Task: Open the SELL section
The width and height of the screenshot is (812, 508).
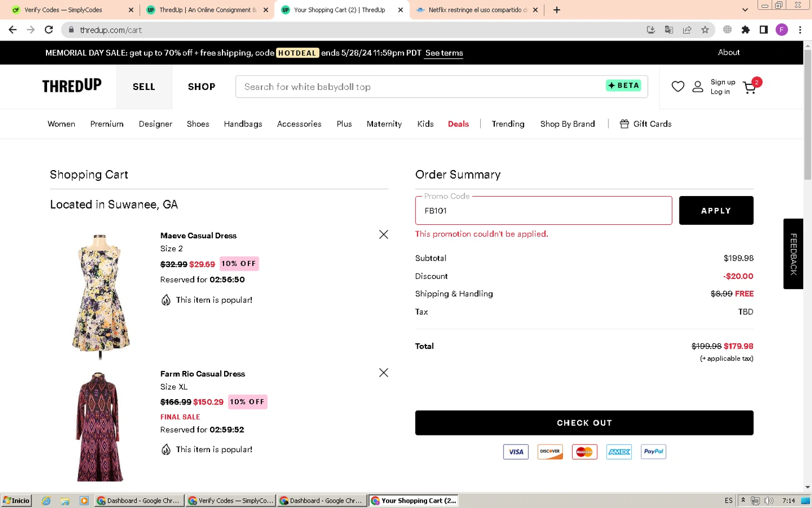Action: (144, 87)
